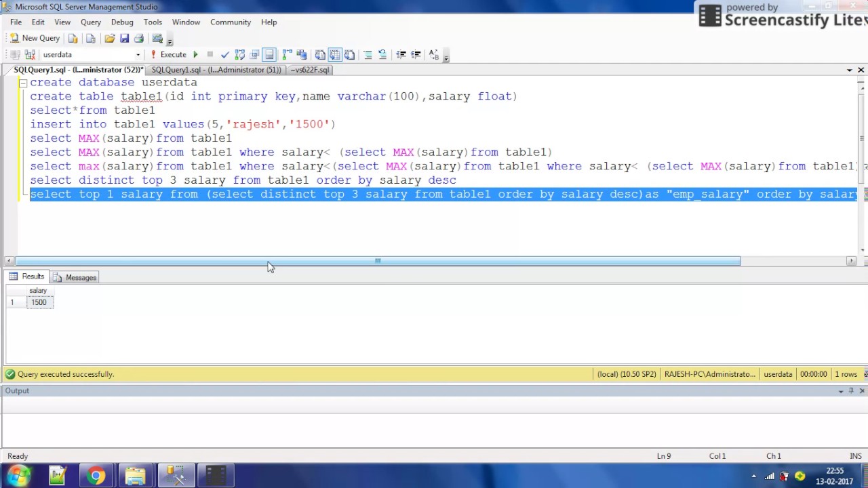Open the Output panel position dropdown
Image resolution: width=868 pixels, height=488 pixels.
click(x=840, y=391)
